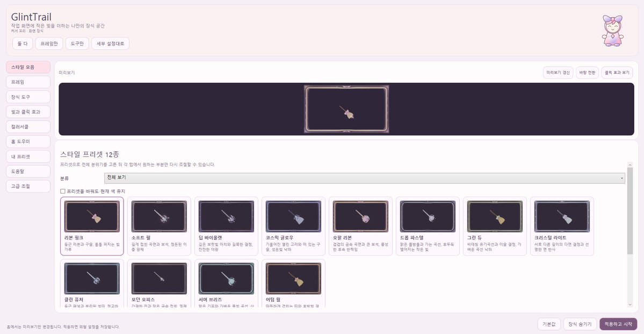Click the 분류 field label
Image resolution: width=644 pixels, height=334 pixels.
[x=64, y=179]
